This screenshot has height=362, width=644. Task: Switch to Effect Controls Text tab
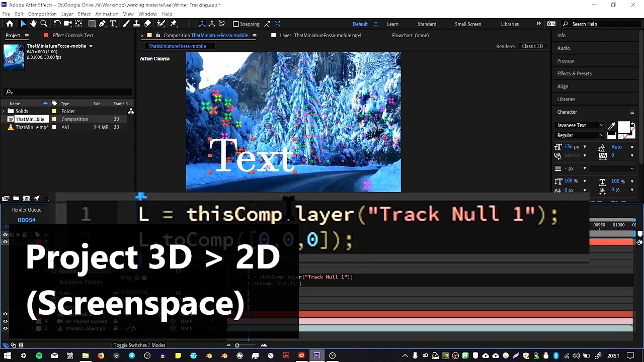72,35
